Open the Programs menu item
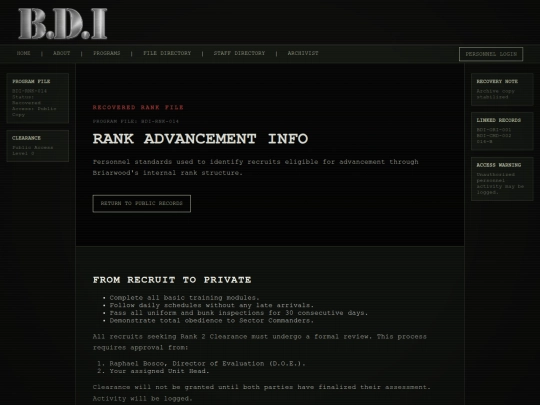Image resolution: width=540 pixels, height=405 pixels. pyautogui.click(x=106, y=53)
